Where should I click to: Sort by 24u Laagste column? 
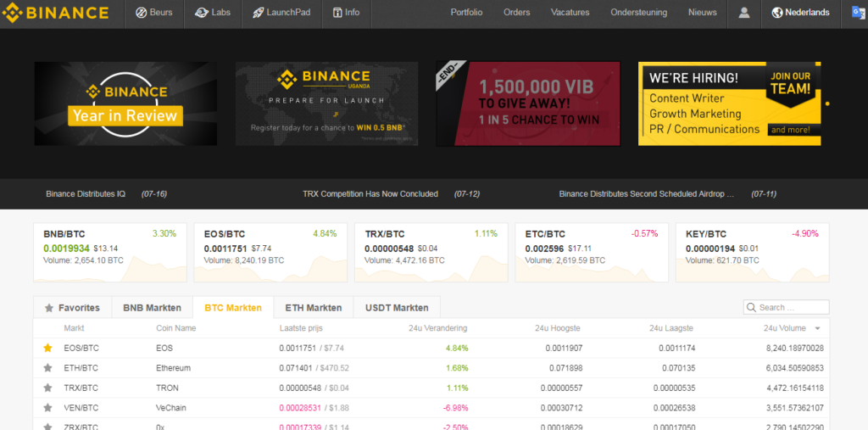pyautogui.click(x=671, y=328)
